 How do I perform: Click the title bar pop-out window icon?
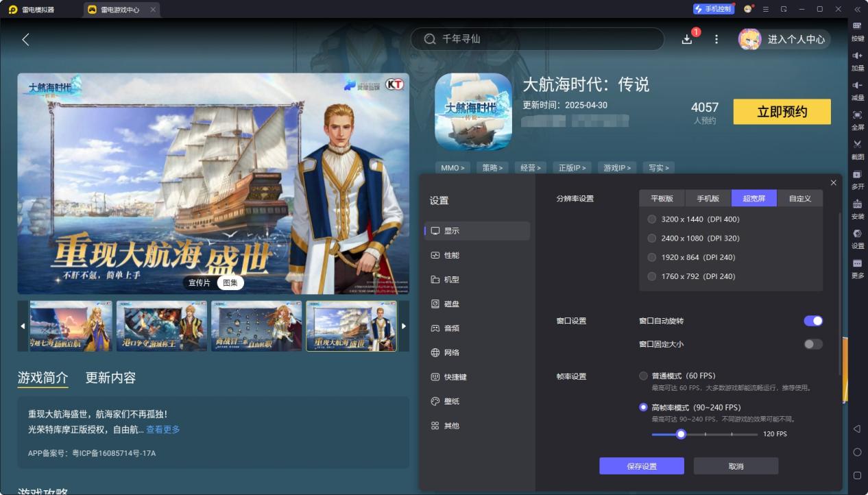point(784,9)
